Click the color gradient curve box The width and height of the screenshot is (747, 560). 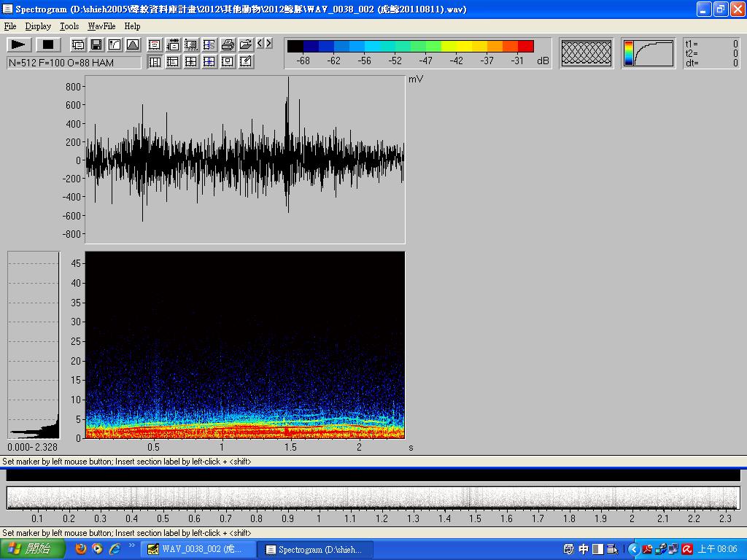click(x=649, y=52)
